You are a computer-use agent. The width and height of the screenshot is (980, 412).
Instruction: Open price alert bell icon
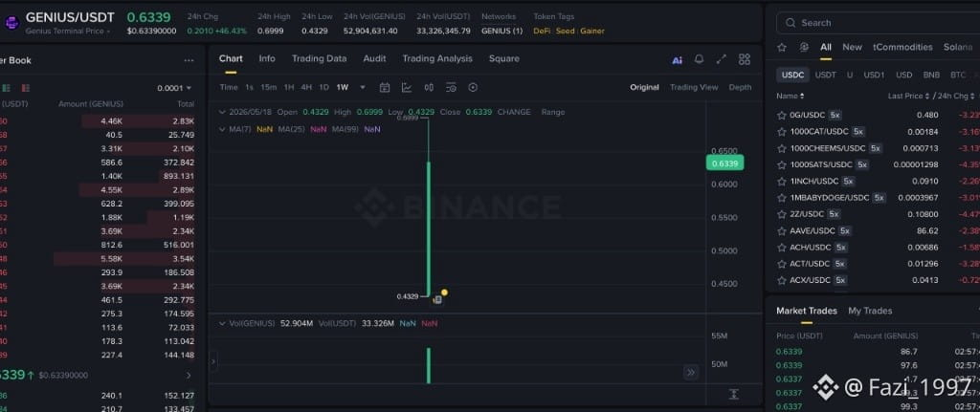coord(699,59)
